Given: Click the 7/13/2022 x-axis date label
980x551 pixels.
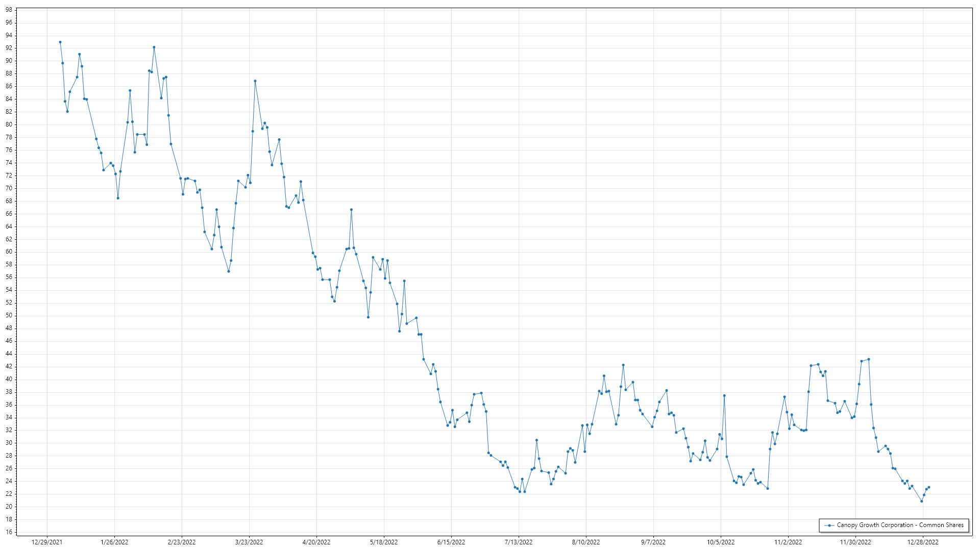Looking at the screenshot, I should tap(519, 542).
